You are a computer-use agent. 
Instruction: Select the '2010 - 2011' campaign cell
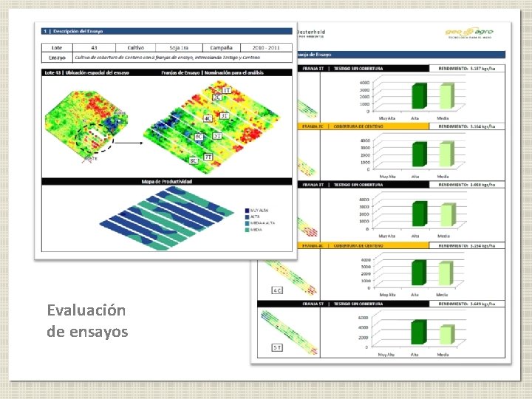tap(266, 47)
